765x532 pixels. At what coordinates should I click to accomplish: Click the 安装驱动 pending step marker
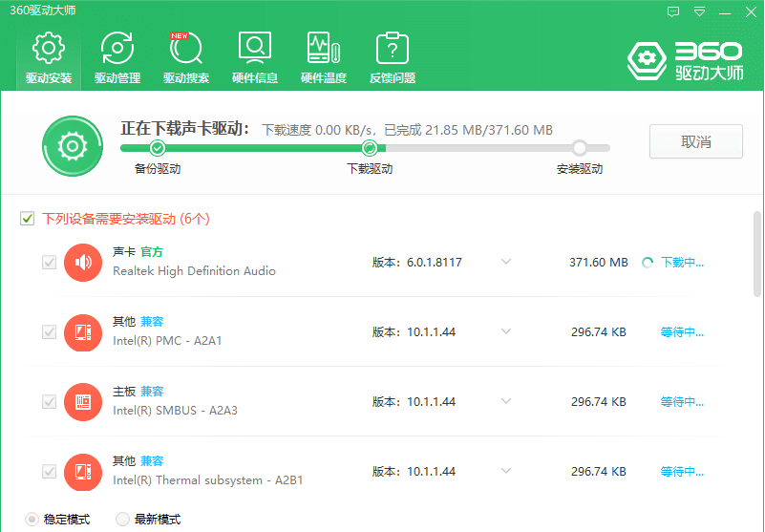tap(580, 147)
